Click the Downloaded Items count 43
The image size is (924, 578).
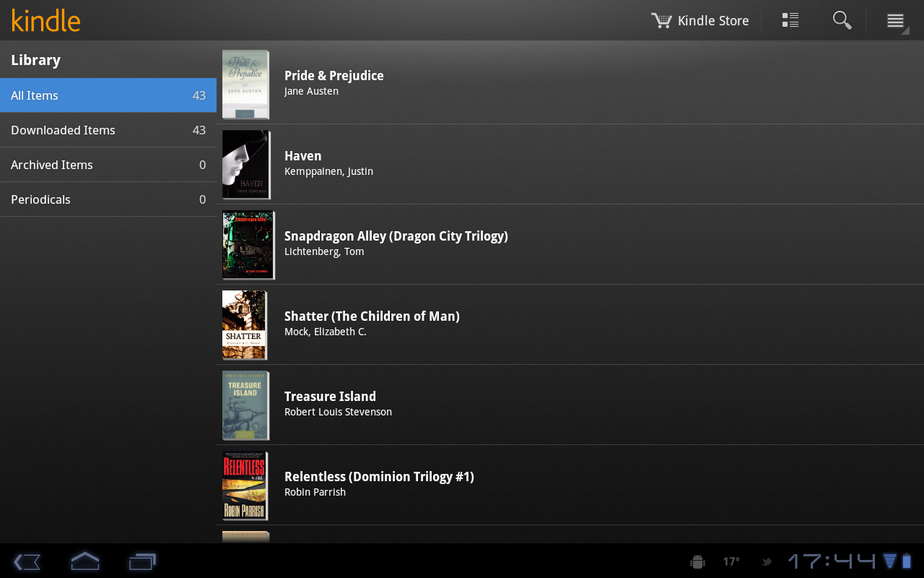point(199,130)
